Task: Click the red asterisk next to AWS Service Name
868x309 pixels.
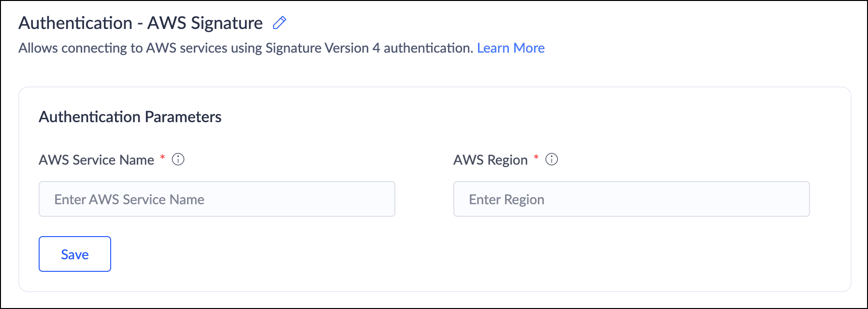Action: (162, 157)
